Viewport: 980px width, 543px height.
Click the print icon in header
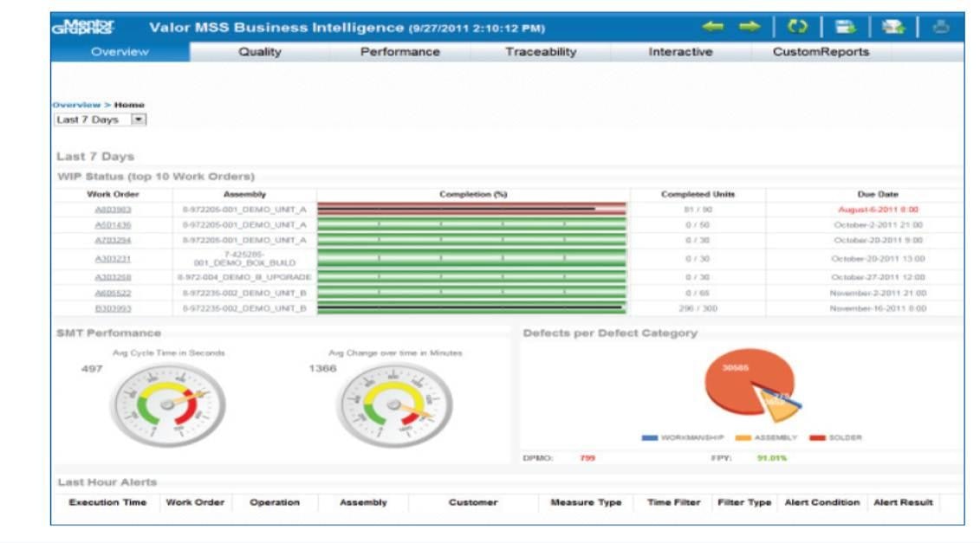(941, 27)
